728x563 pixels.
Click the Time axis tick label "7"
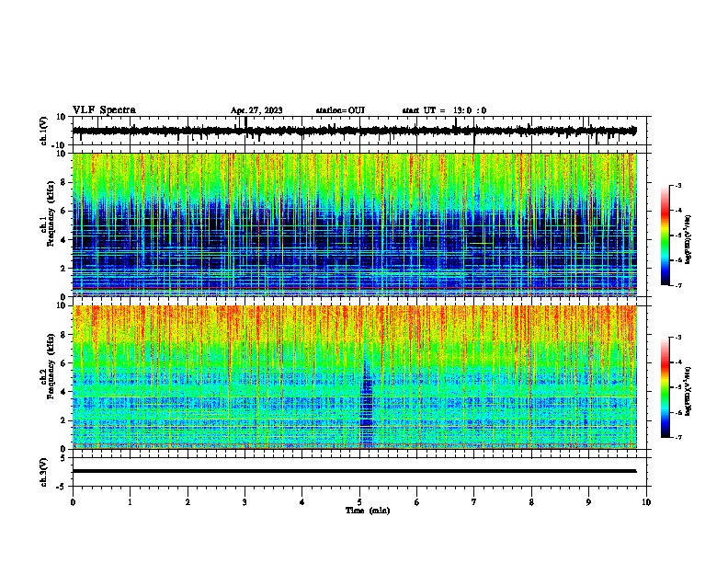(x=474, y=502)
